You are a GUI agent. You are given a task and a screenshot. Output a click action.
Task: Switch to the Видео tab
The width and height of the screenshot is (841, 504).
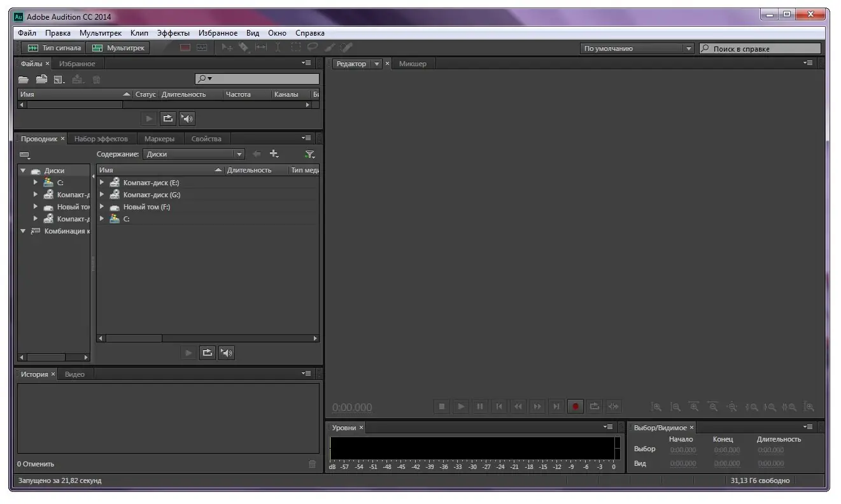coord(74,374)
